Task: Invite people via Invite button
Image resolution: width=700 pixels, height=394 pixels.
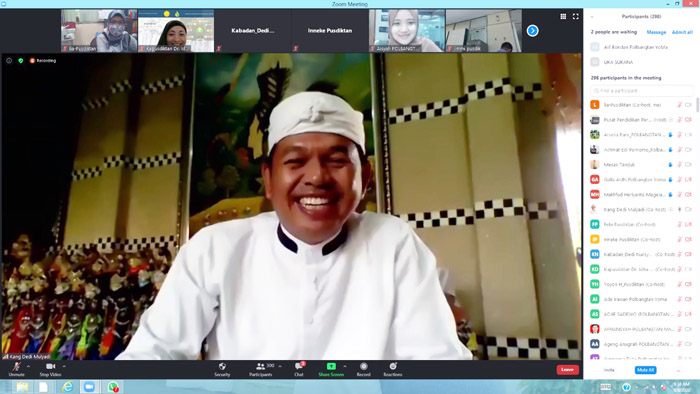Action: click(x=609, y=370)
